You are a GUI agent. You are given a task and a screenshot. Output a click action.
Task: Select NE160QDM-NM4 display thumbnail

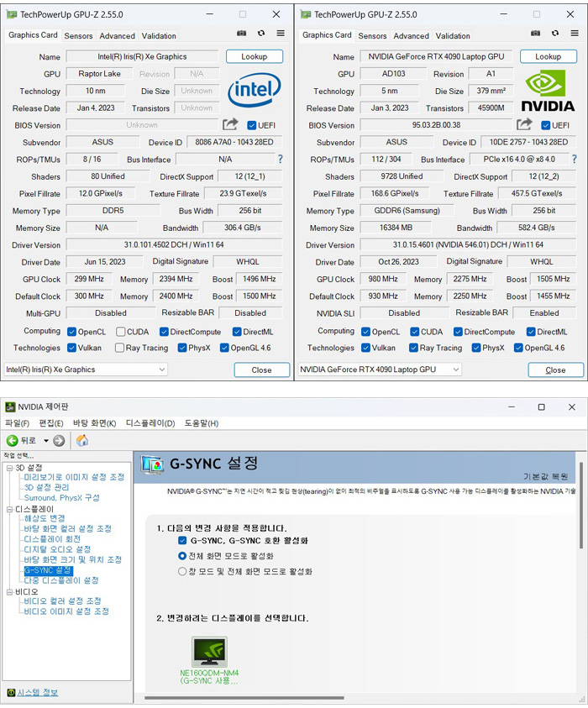tap(209, 653)
